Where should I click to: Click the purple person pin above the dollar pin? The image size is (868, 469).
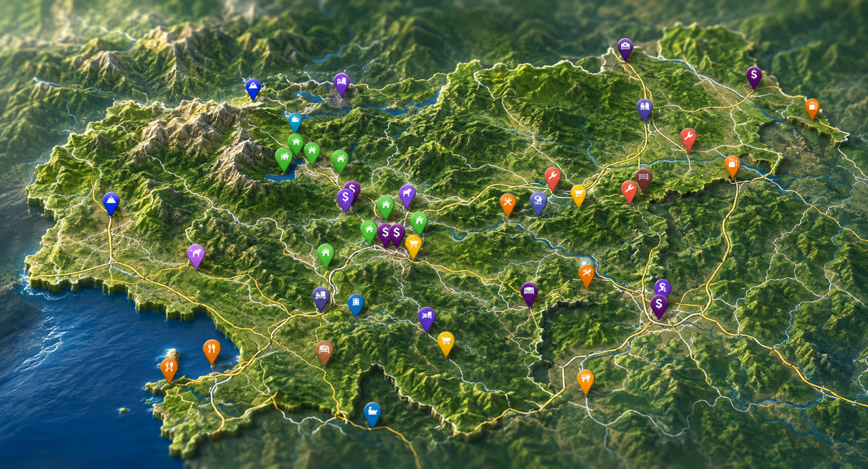click(663, 287)
